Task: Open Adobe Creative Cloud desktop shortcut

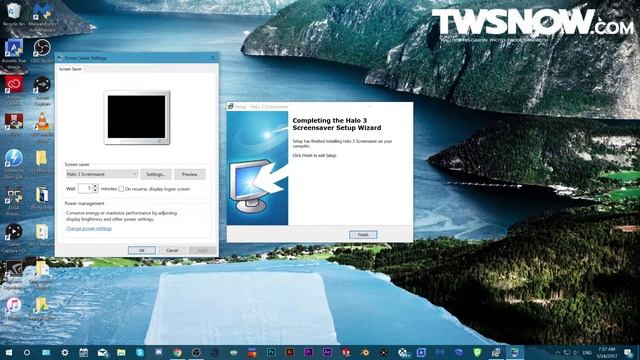Action: coord(13,90)
